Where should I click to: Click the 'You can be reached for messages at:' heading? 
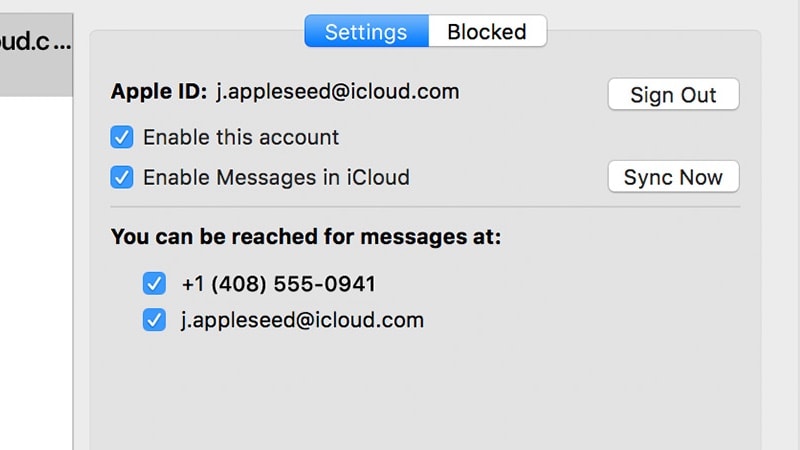tap(306, 237)
